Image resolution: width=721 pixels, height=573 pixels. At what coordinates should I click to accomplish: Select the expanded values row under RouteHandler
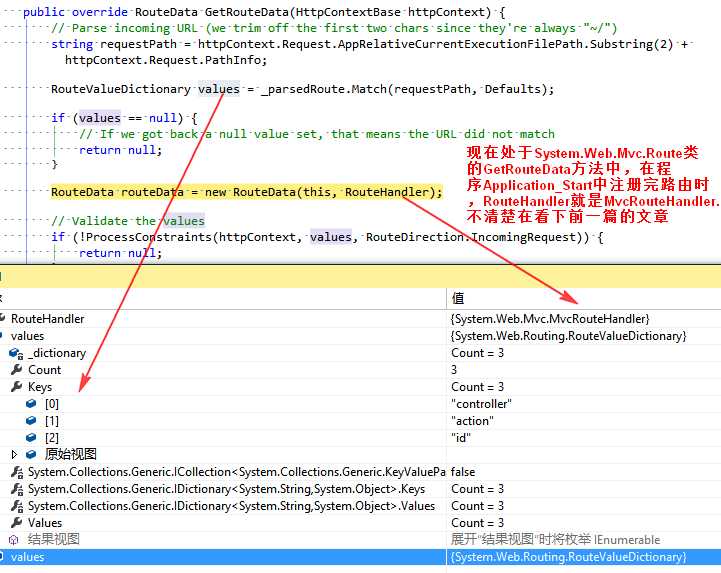click(x=360, y=336)
